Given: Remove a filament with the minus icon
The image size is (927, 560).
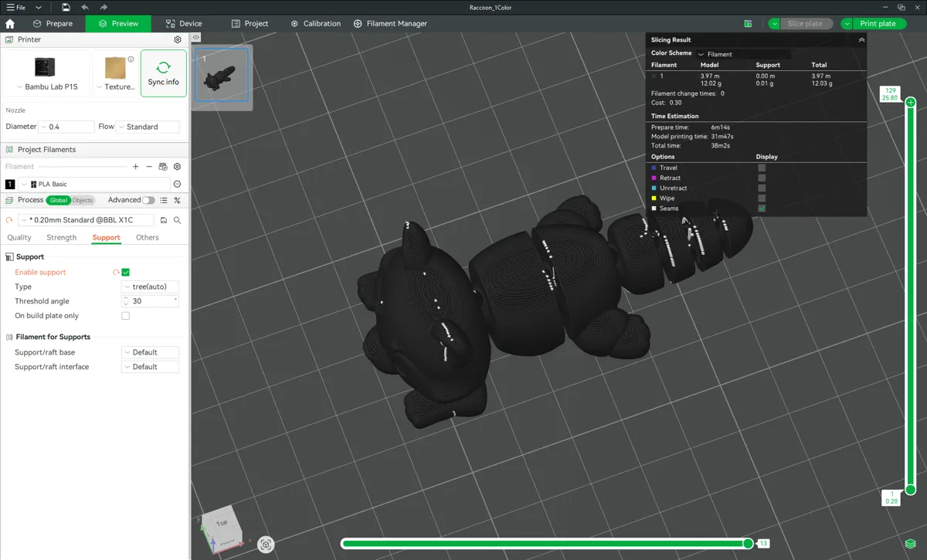Looking at the screenshot, I should pyautogui.click(x=149, y=166).
